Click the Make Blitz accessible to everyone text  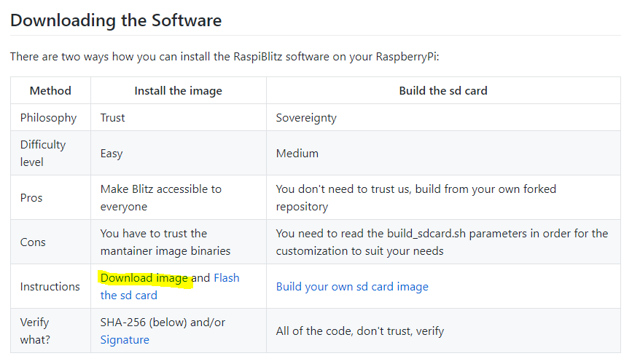(x=160, y=198)
